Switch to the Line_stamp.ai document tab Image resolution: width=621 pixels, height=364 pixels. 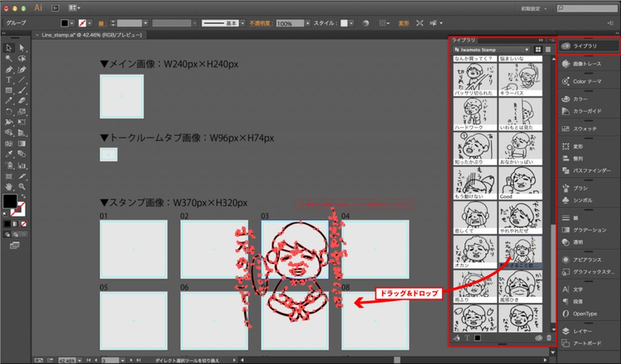[91, 35]
